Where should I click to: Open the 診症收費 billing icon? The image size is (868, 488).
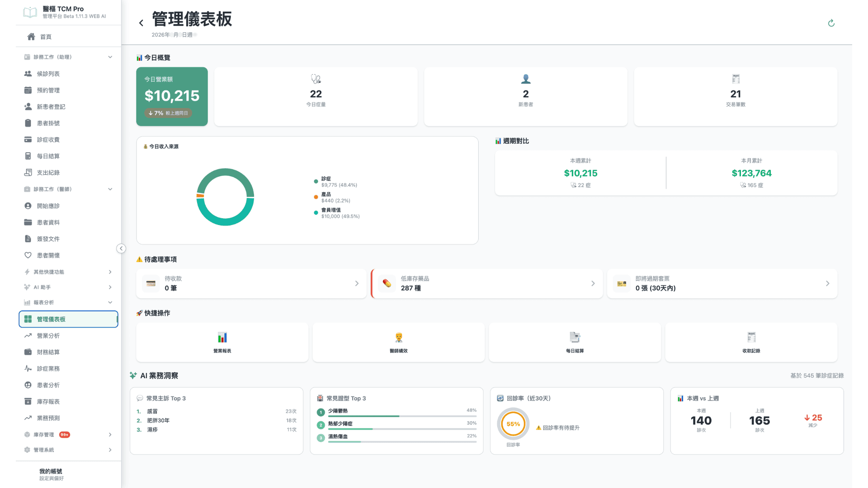tap(28, 139)
